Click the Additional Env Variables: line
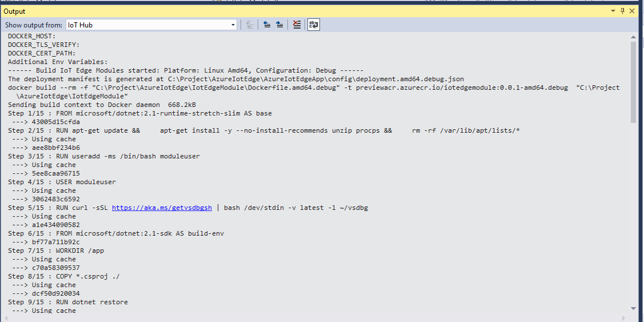This screenshot has height=322, width=644. click(x=58, y=62)
